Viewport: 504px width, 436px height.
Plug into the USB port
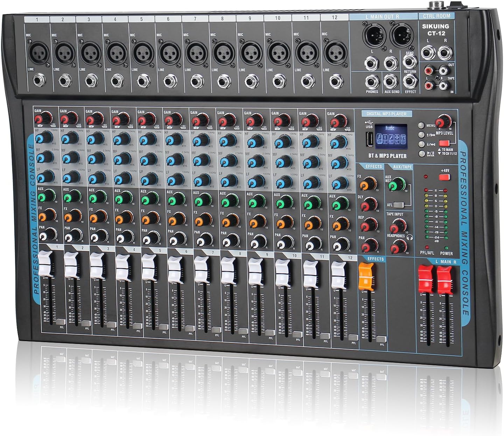[370, 139]
